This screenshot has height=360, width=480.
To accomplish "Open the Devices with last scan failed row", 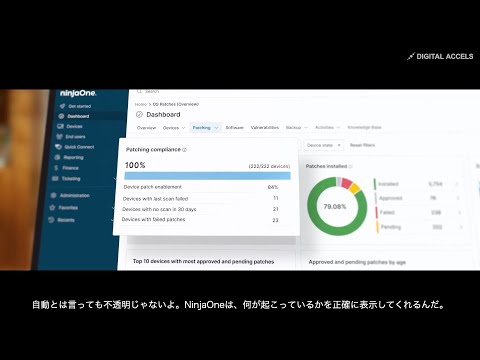I will click(x=200, y=199).
